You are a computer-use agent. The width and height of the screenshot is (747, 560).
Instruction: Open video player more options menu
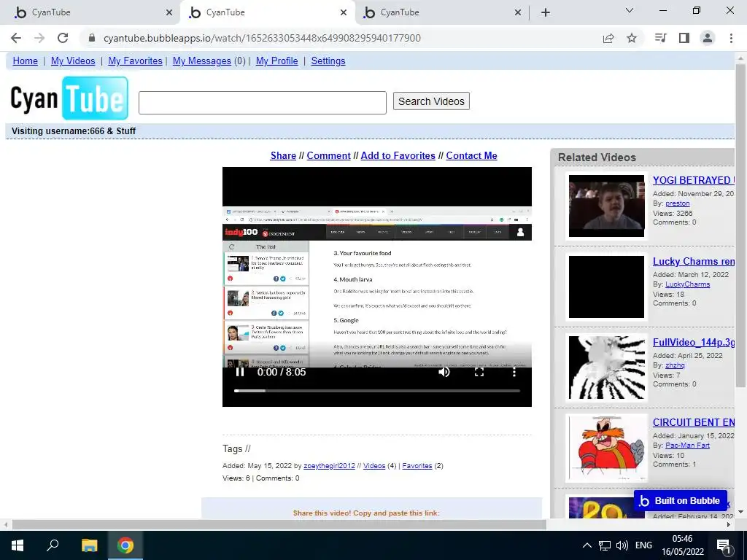click(514, 372)
